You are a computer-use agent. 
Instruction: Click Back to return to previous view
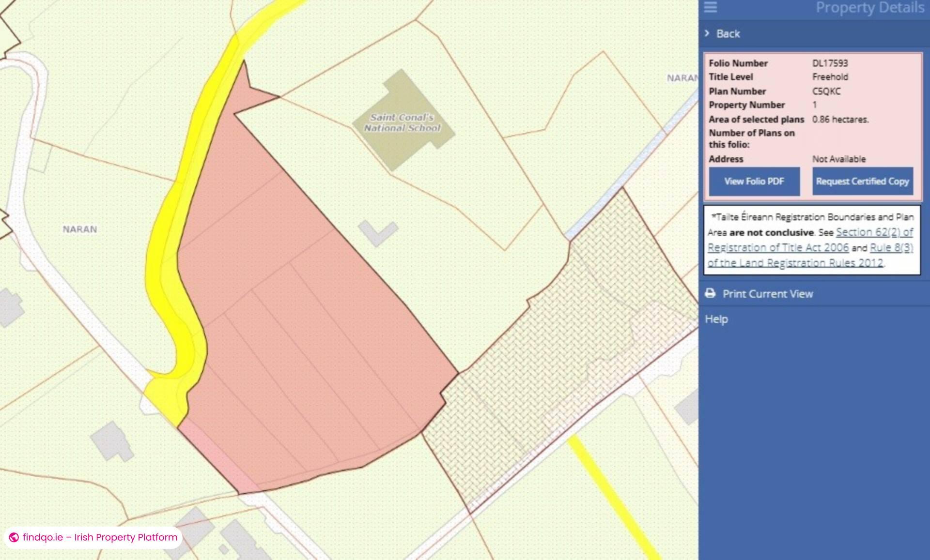(x=728, y=33)
